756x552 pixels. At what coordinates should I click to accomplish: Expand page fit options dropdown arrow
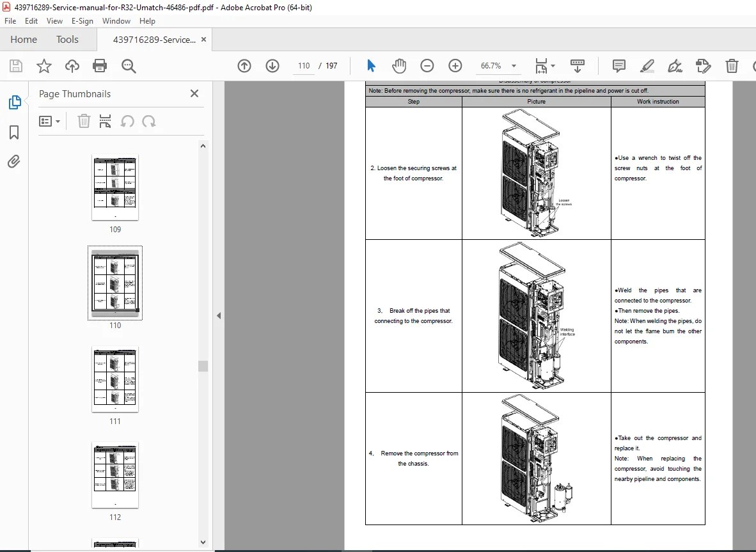(553, 66)
